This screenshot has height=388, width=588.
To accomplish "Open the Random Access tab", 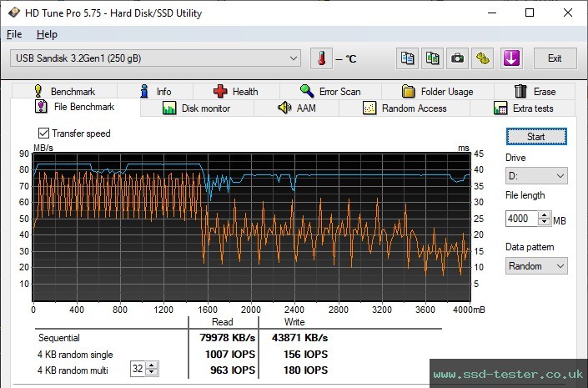I will click(x=405, y=108).
